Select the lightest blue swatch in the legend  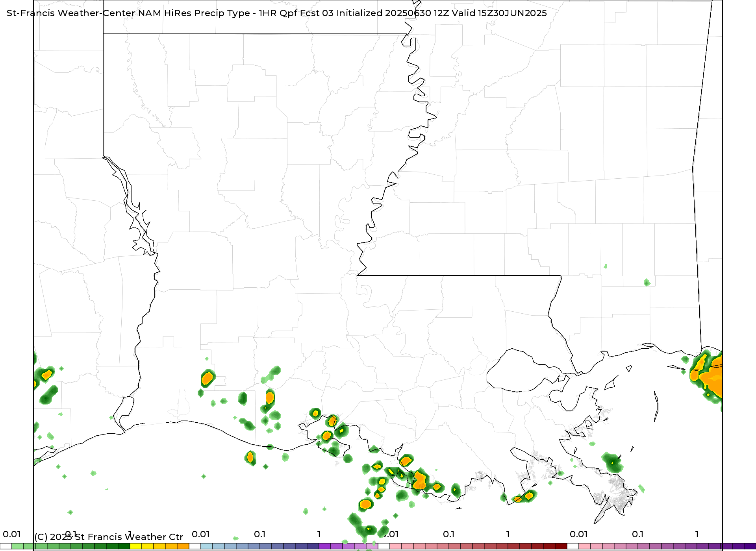[x=207, y=546]
